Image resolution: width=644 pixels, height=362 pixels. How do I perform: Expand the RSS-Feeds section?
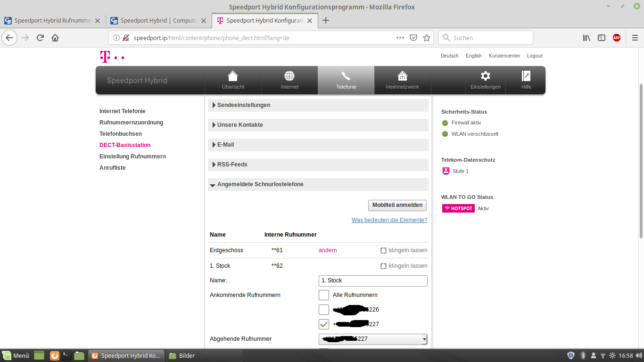318,165
